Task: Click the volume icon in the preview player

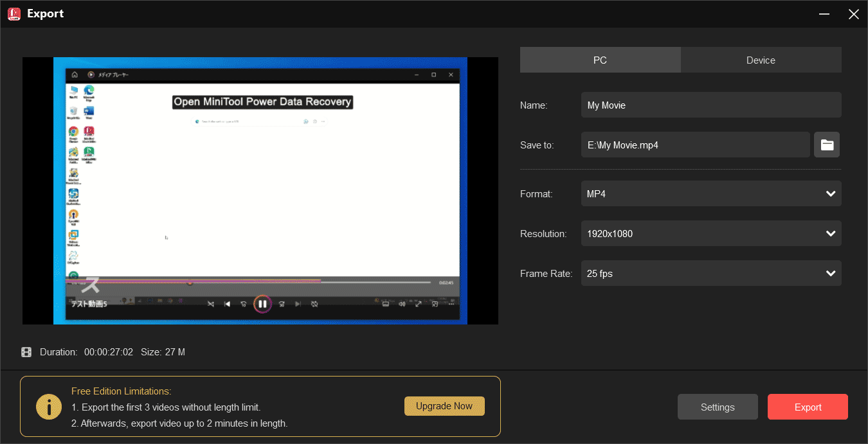Action: (x=401, y=303)
